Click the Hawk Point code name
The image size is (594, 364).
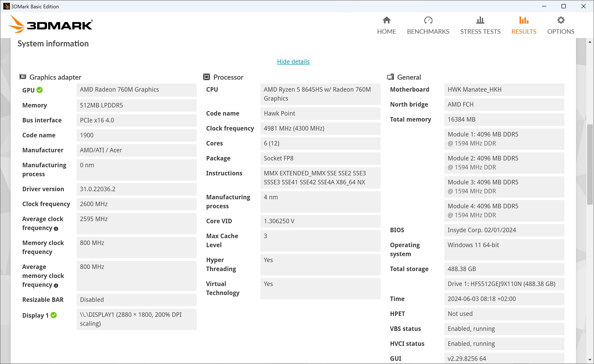[320, 113]
